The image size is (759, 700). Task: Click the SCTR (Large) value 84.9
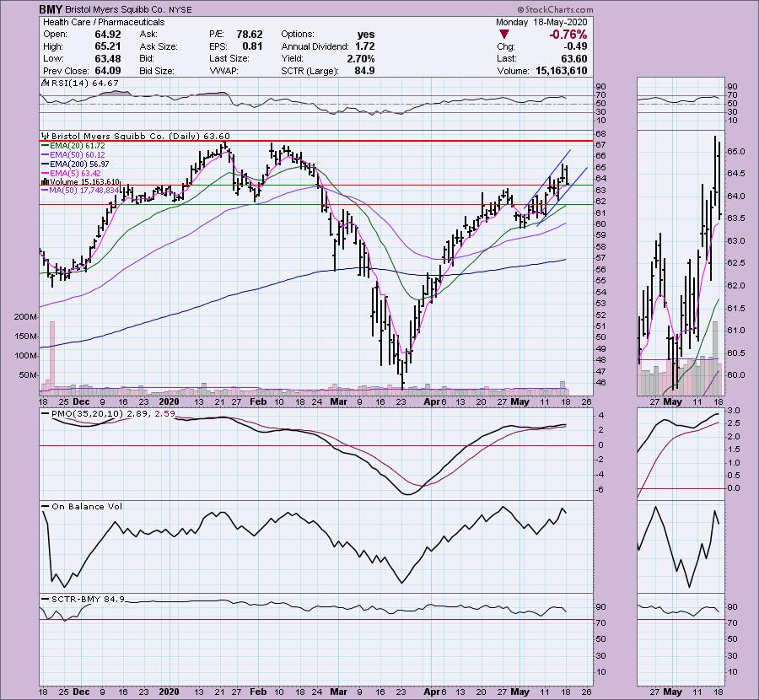point(364,71)
